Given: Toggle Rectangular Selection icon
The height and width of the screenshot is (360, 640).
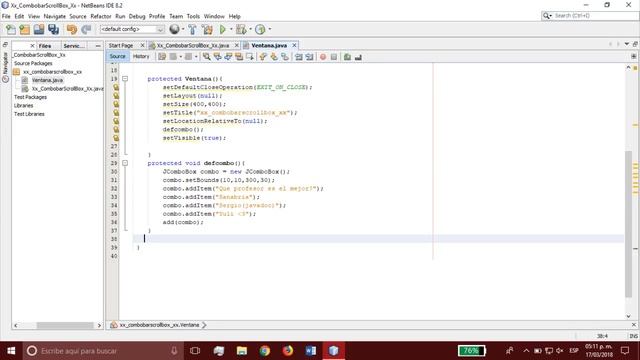Looking at the screenshot, I should tap(250, 57).
